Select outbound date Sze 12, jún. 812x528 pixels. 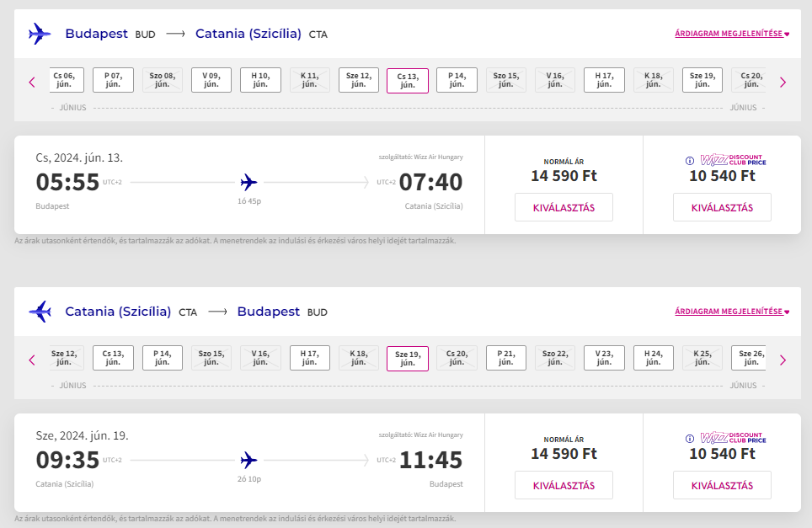click(x=359, y=80)
